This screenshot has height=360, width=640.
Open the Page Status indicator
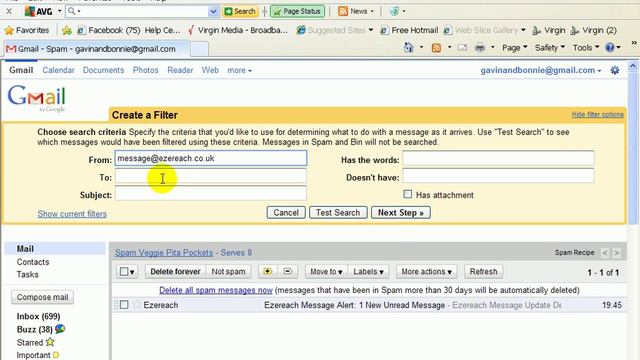pos(297,11)
